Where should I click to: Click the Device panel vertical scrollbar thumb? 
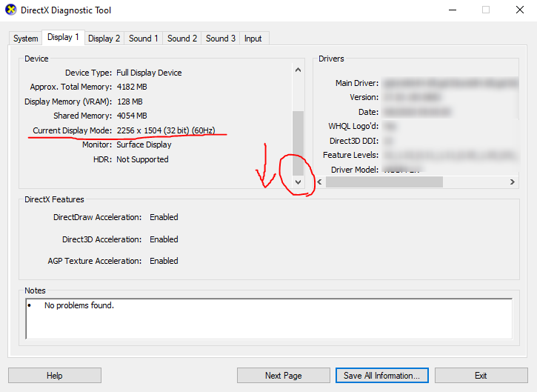click(x=298, y=143)
